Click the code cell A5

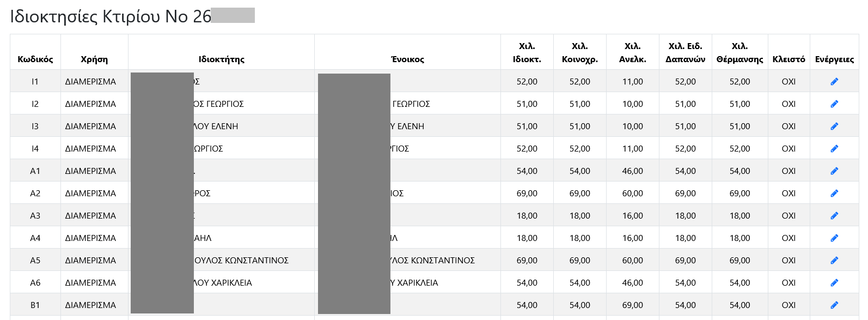pyautogui.click(x=35, y=261)
